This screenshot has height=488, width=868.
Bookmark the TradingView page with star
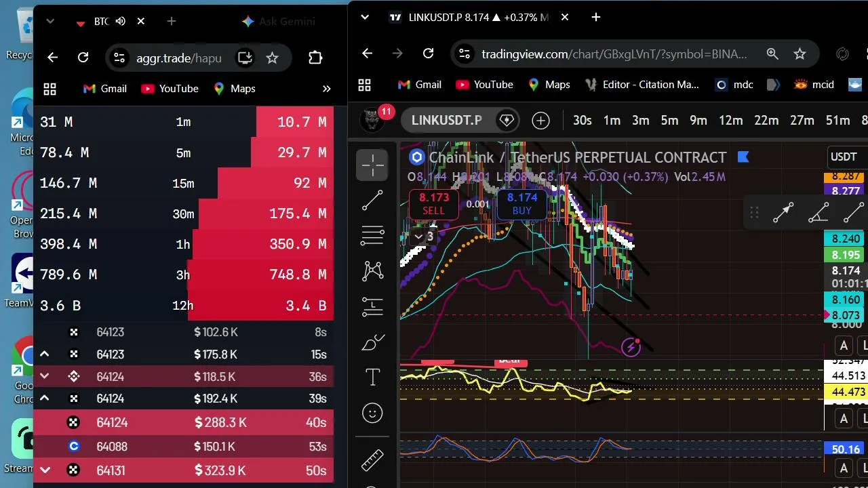pos(800,54)
